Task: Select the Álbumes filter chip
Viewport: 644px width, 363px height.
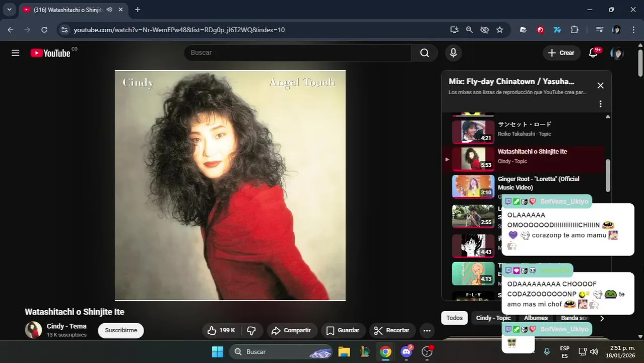Action: click(x=536, y=318)
